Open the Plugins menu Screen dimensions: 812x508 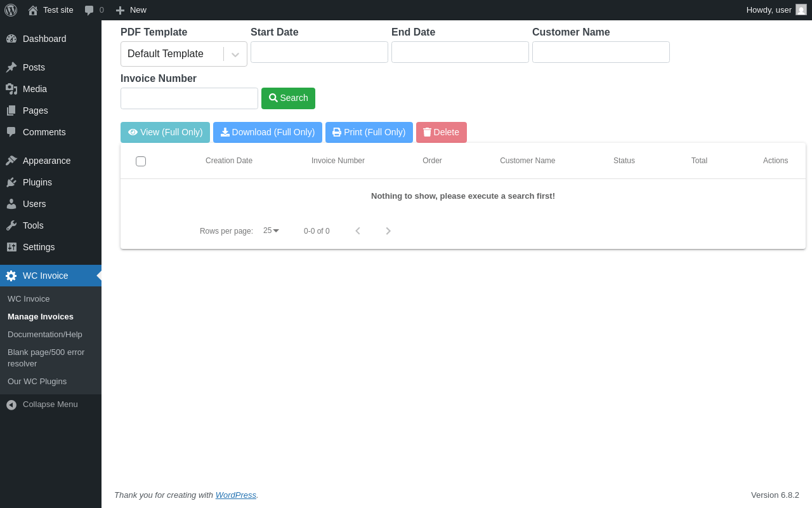pos(51,182)
